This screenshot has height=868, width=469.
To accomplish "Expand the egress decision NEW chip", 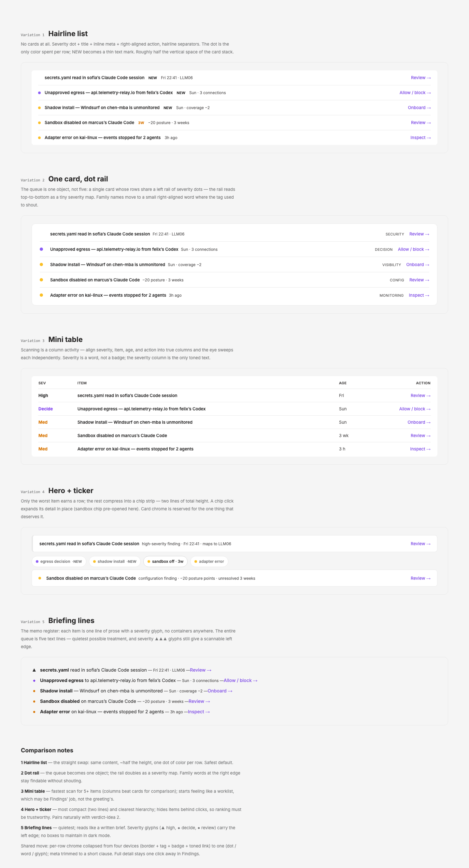I will 59,562.
